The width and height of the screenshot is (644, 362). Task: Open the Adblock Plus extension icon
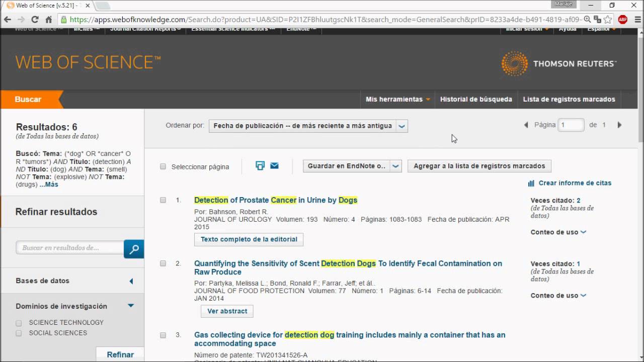coord(622,20)
